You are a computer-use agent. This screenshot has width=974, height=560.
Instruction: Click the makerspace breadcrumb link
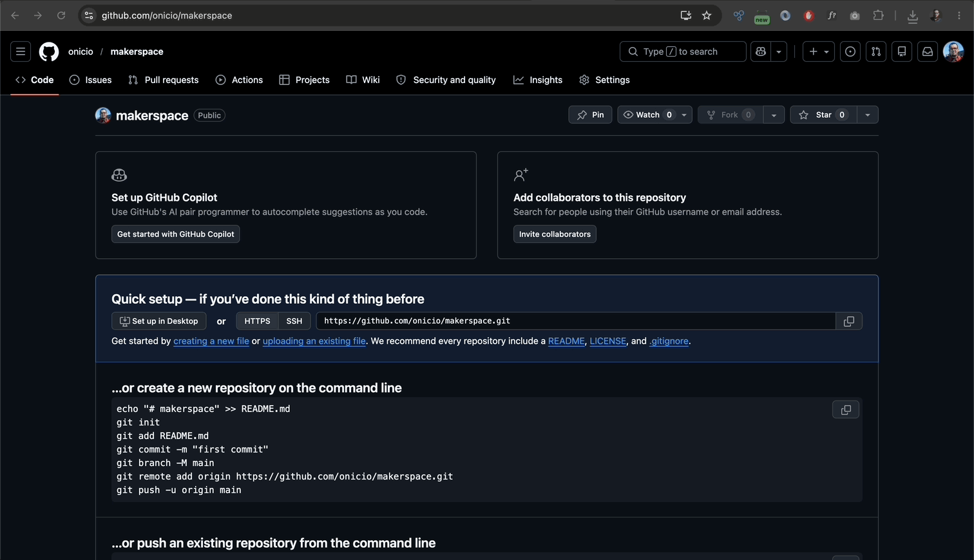[137, 51]
